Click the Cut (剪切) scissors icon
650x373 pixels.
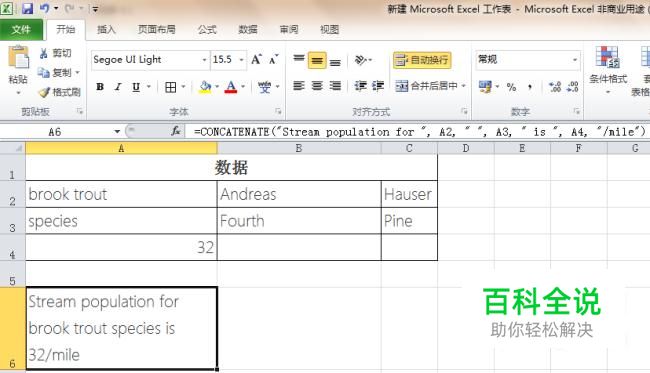(44, 53)
